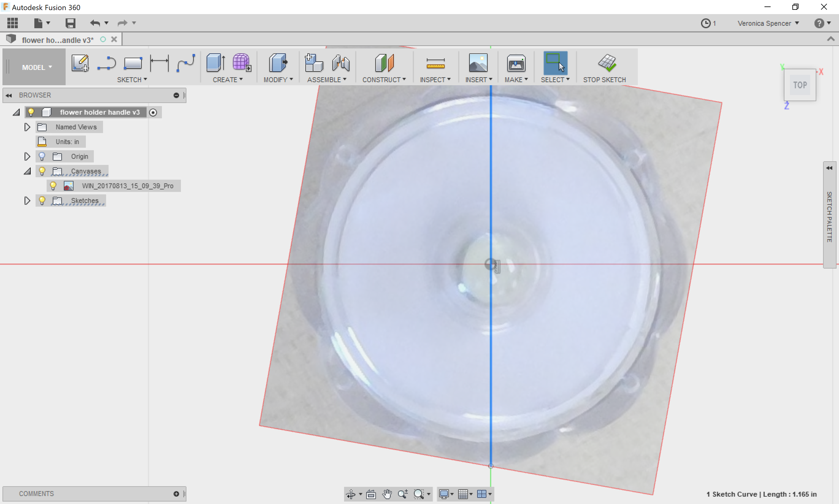Screen dimensions: 839x504
Task: Expand the Sketches tree item
Action: [x=26, y=201]
